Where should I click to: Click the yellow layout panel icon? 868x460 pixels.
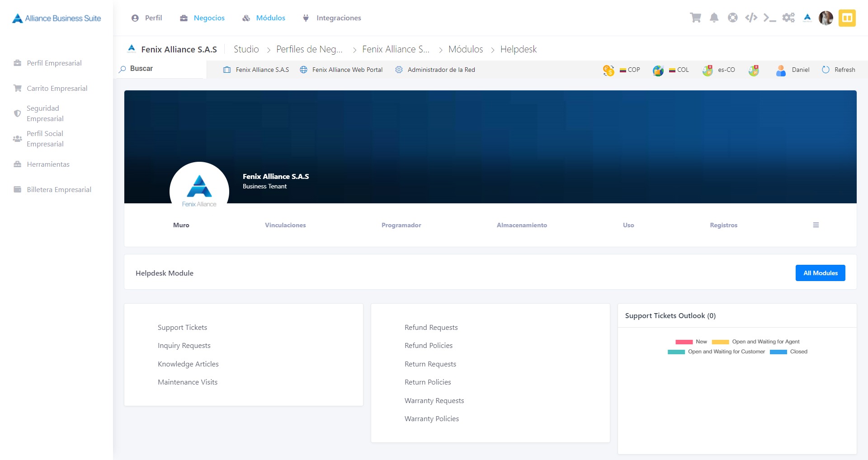point(847,18)
